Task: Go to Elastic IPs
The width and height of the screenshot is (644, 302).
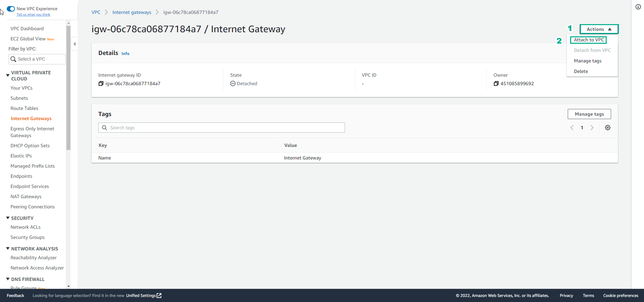Action: coord(21,156)
